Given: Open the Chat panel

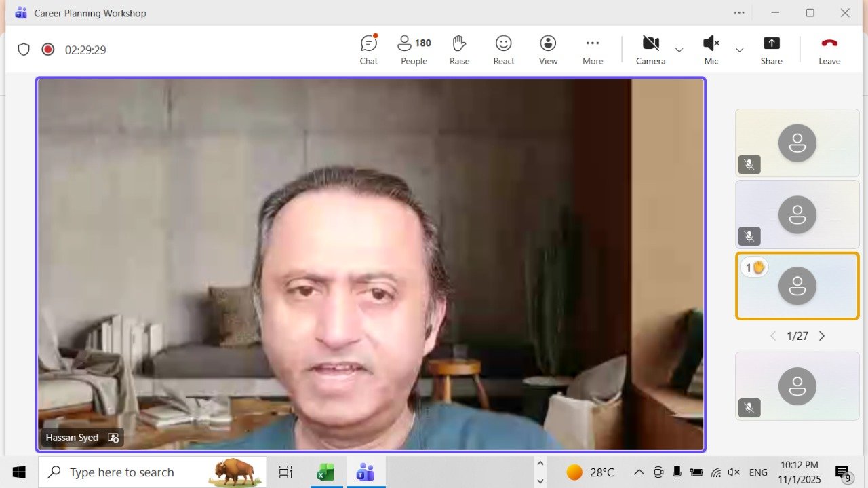Looking at the screenshot, I should tap(368, 50).
